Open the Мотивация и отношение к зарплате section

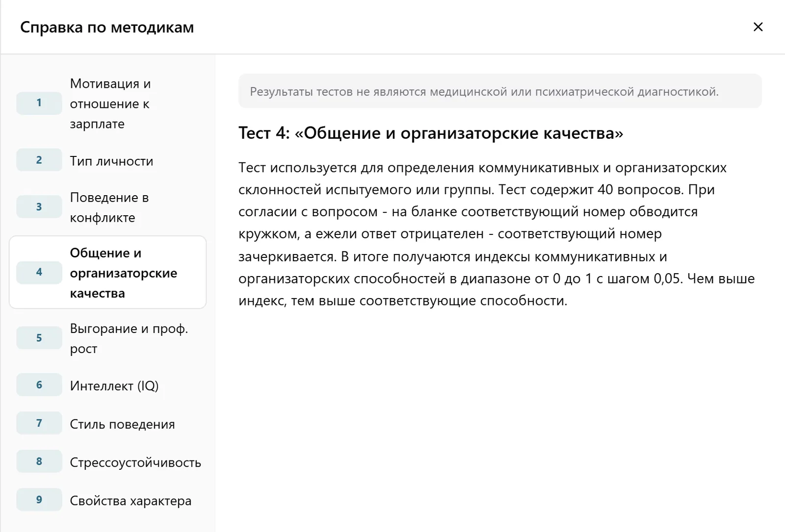[108, 103]
